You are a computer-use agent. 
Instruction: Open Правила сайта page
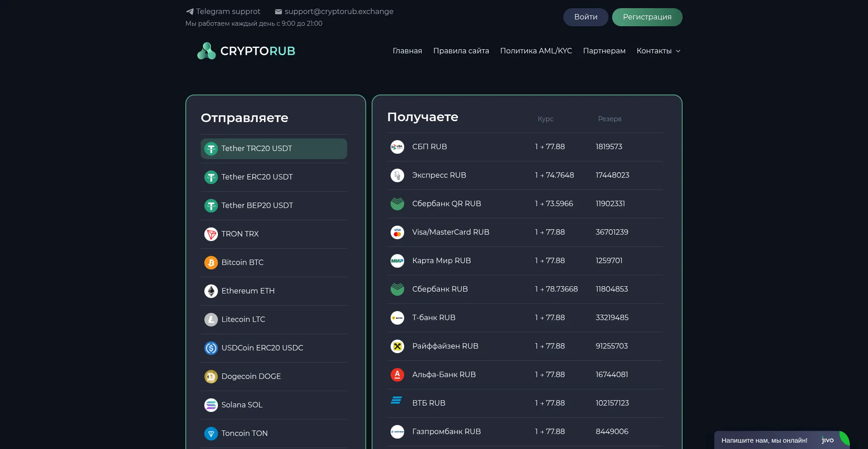click(x=461, y=51)
